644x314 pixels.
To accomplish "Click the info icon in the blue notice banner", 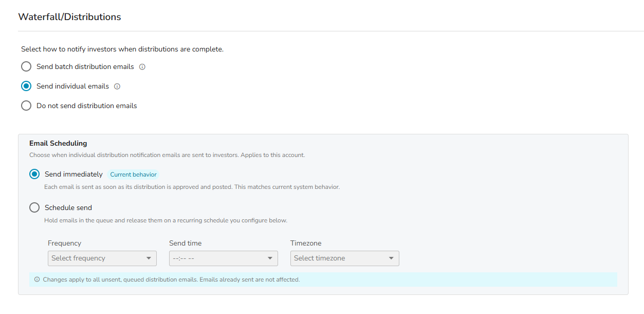I will (37, 280).
